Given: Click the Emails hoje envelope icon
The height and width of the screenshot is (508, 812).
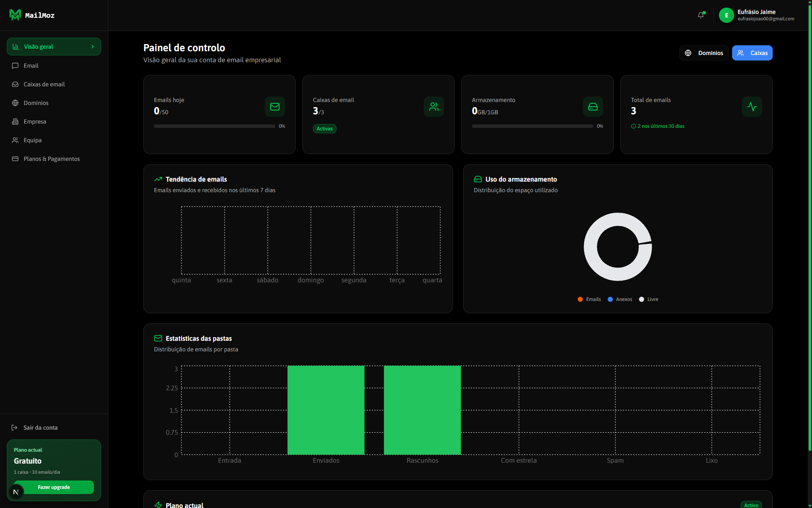Looking at the screenshot, I should pyautogui.click(x=275, y=107).
